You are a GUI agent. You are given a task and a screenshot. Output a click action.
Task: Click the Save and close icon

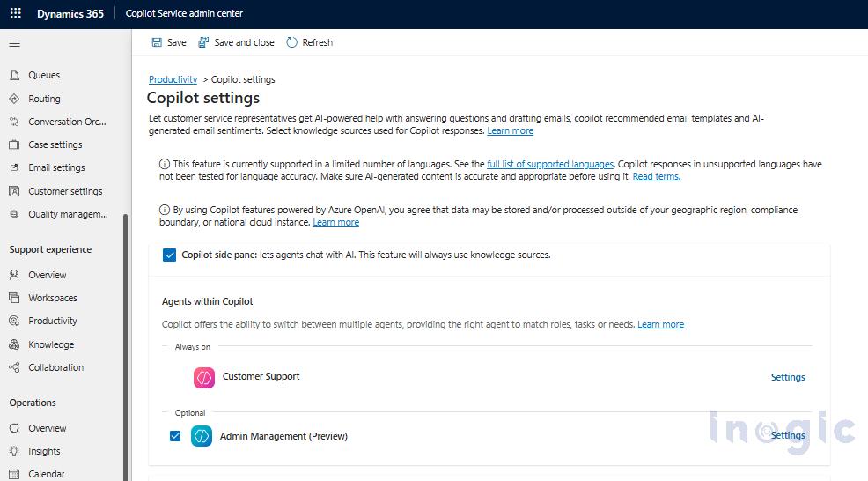coord(203,42)
